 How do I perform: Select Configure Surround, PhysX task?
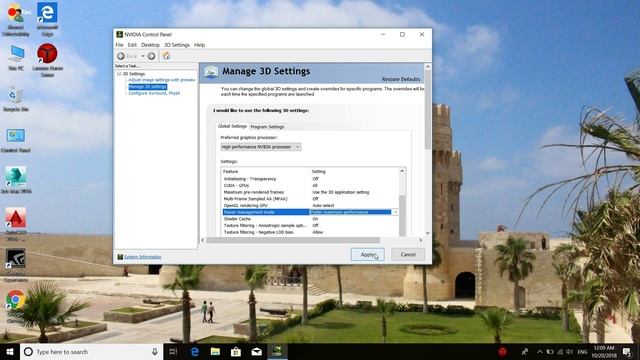coord(154,93)
